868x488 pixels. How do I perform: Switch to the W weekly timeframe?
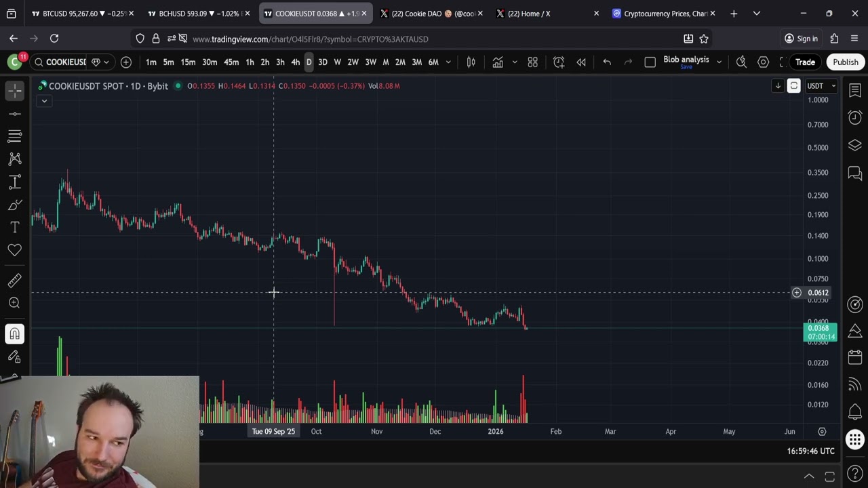pyautogui.click(x=337, y=62)
